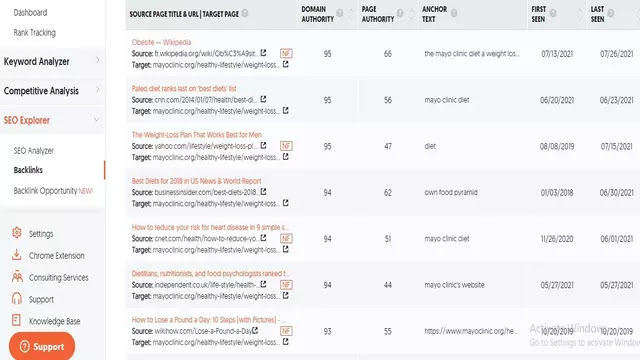Click info icon beside Source Page Title header
The height and width of the screenshot is (360, 640).
coord(244,13)
